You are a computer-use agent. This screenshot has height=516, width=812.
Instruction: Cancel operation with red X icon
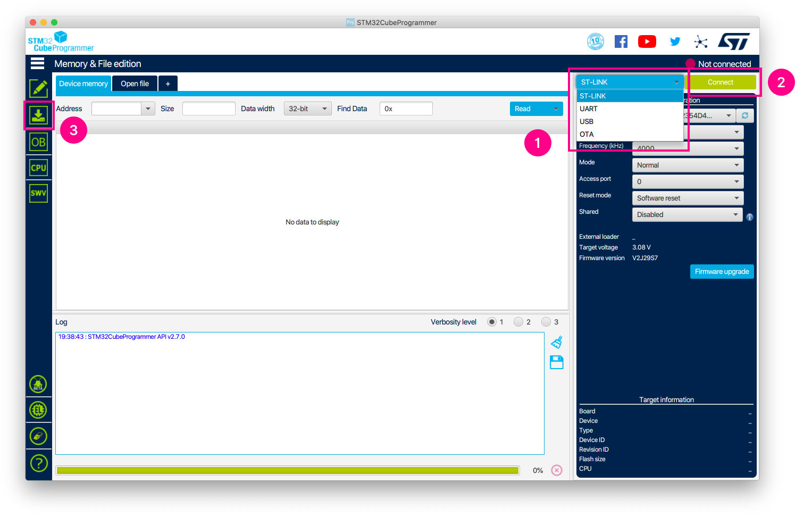click(557, 470)
